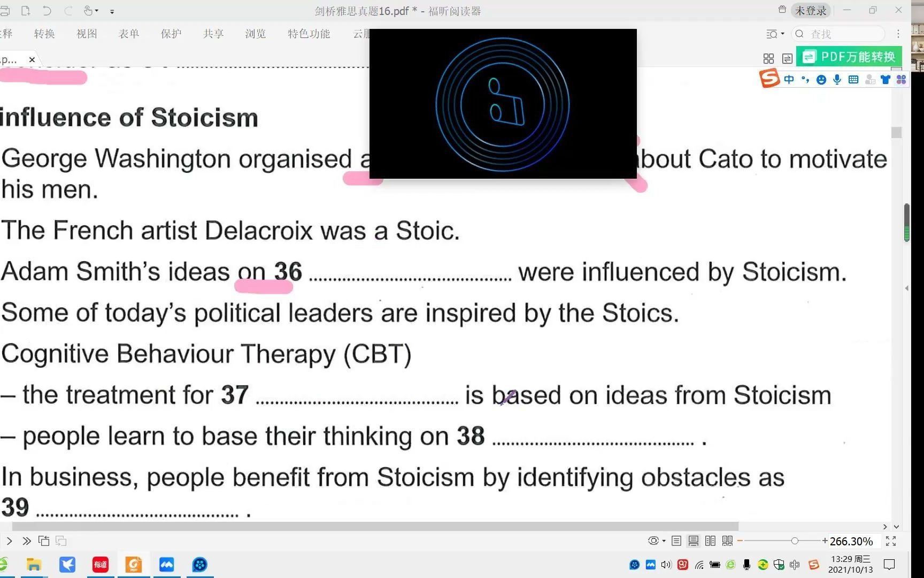Redo the last undone action
The image size is (924, 578).
[x=68, y=10]
